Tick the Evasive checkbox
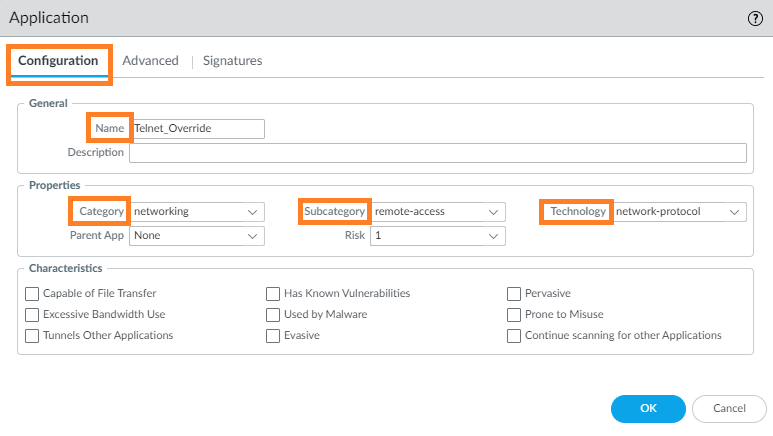This screenshot has width=773, height=436. 273,336
